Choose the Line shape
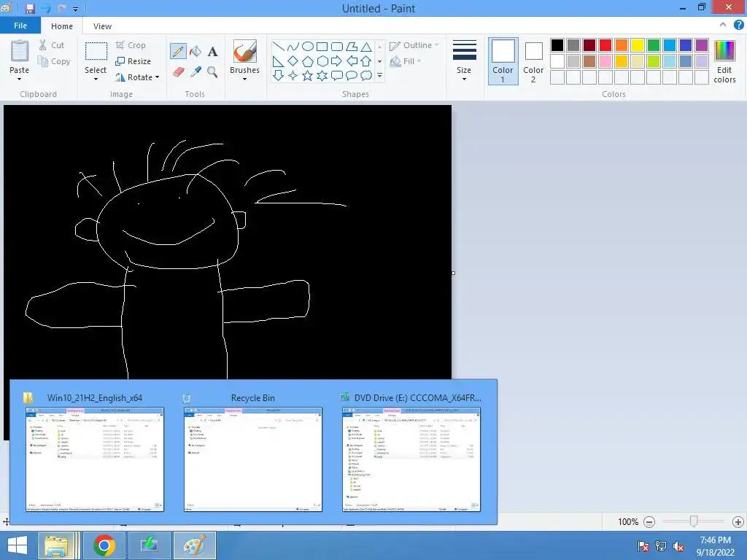This screenshot has height=560, width=747. tap(278, 46)
